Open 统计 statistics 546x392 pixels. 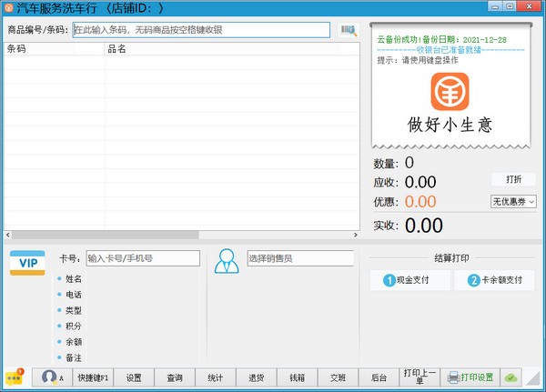[216, 377]
